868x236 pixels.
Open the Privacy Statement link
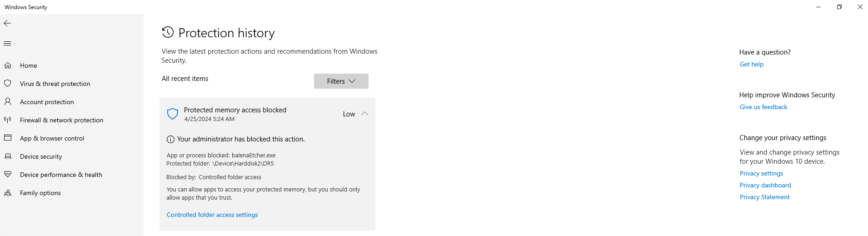point(764,197)
